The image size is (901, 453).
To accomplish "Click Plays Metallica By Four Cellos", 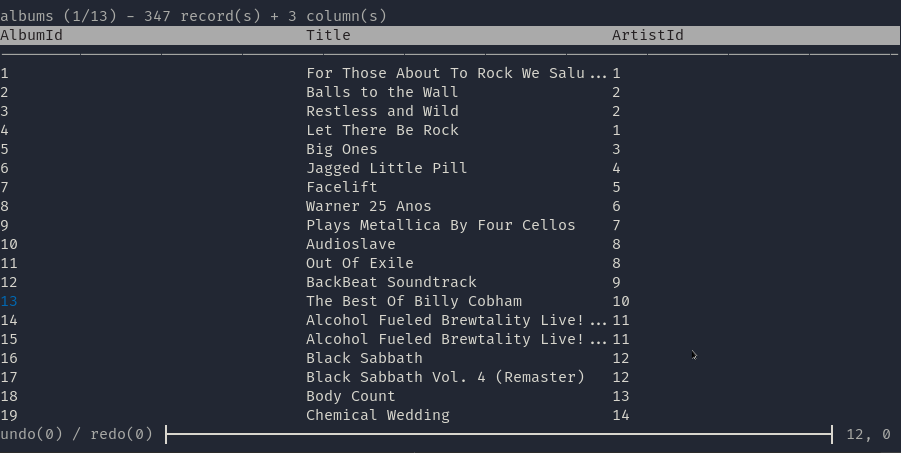I will [441, 225].
